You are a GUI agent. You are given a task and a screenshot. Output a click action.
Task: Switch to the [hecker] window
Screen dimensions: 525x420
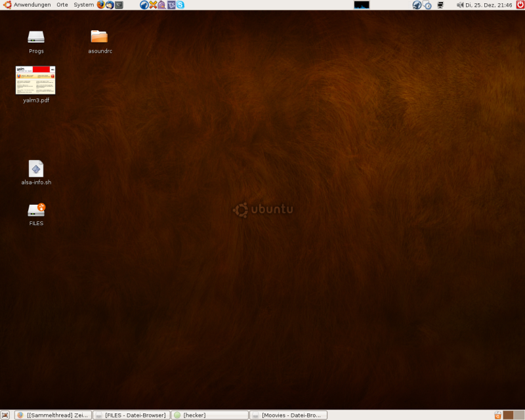coord(209,415)
